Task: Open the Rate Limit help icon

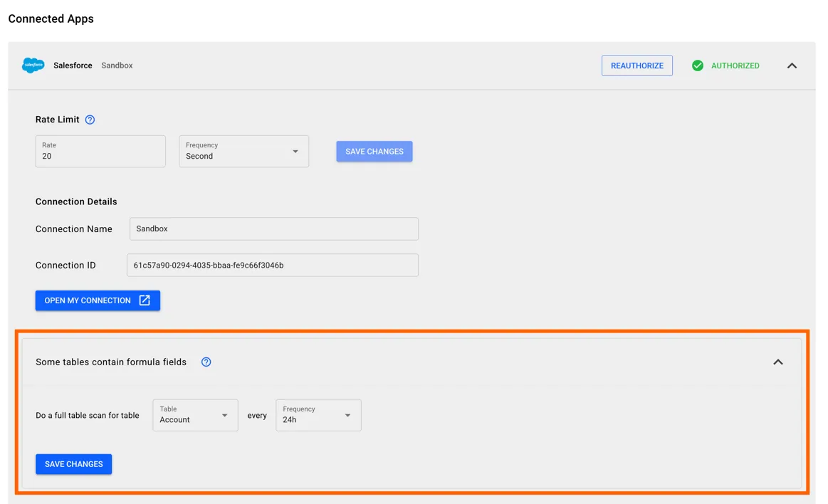Action: (90, 120)
